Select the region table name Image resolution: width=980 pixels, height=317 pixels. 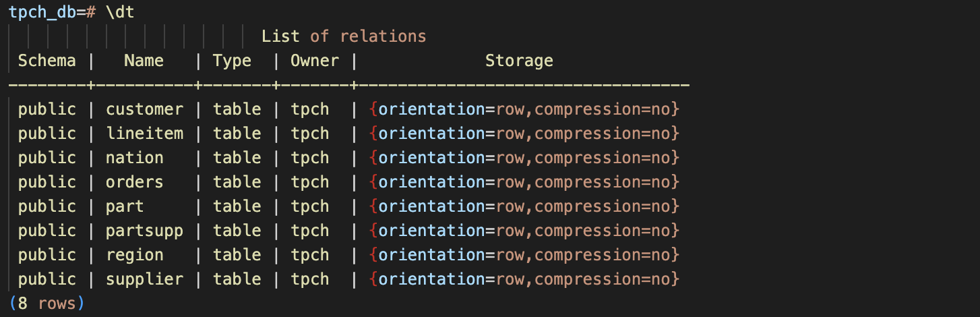click(135, 255)
